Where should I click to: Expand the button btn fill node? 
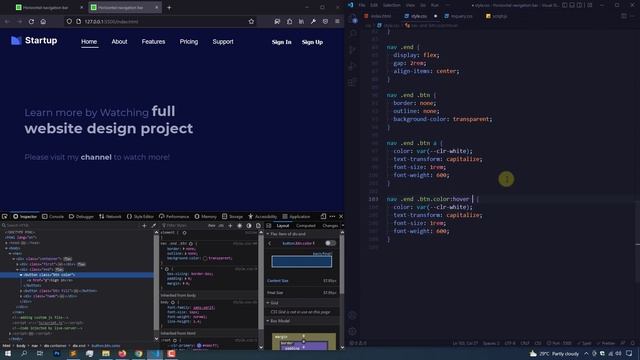click(x=21, y=291)
